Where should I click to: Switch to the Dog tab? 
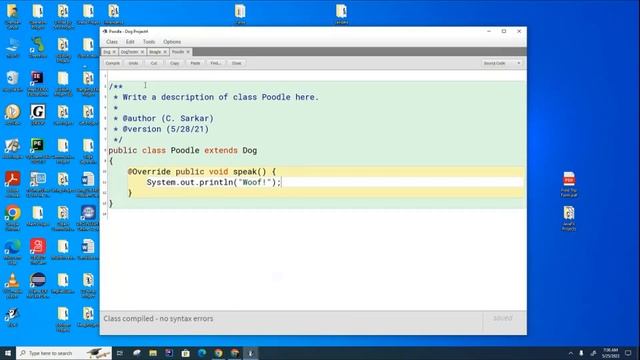pyautogui.click(x=107, y=52)
